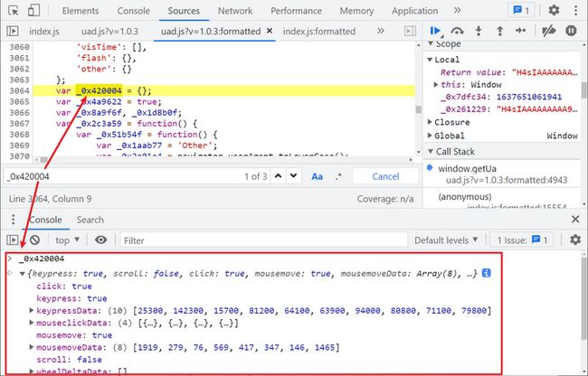Open the Default levels dropdown
588x376 pixels.
click(x=446, y=240)
